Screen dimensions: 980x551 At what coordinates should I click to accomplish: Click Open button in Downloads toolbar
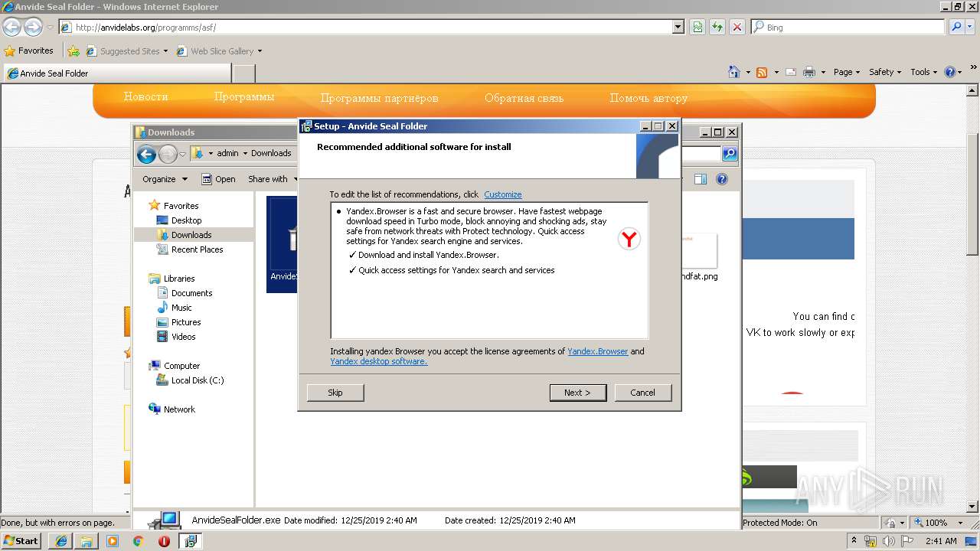tap(218, 179)
